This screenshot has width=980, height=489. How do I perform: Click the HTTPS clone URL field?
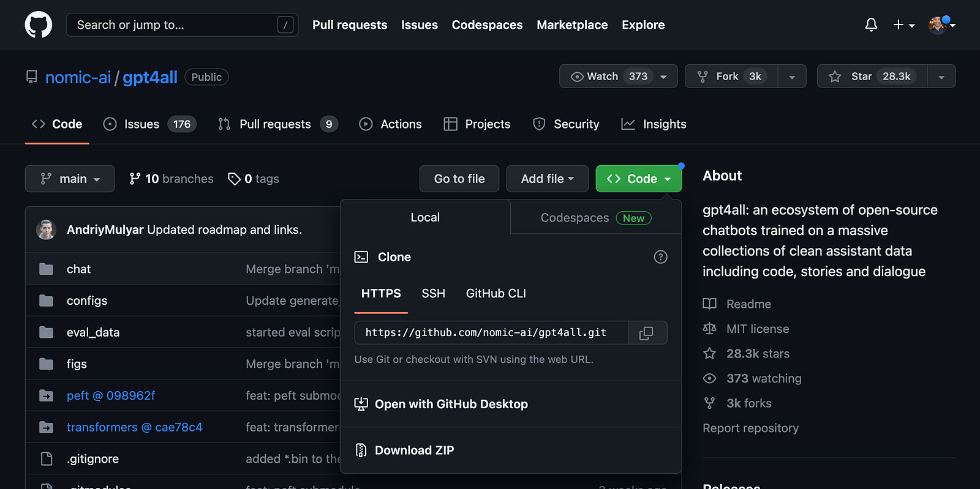pos(491,332)
